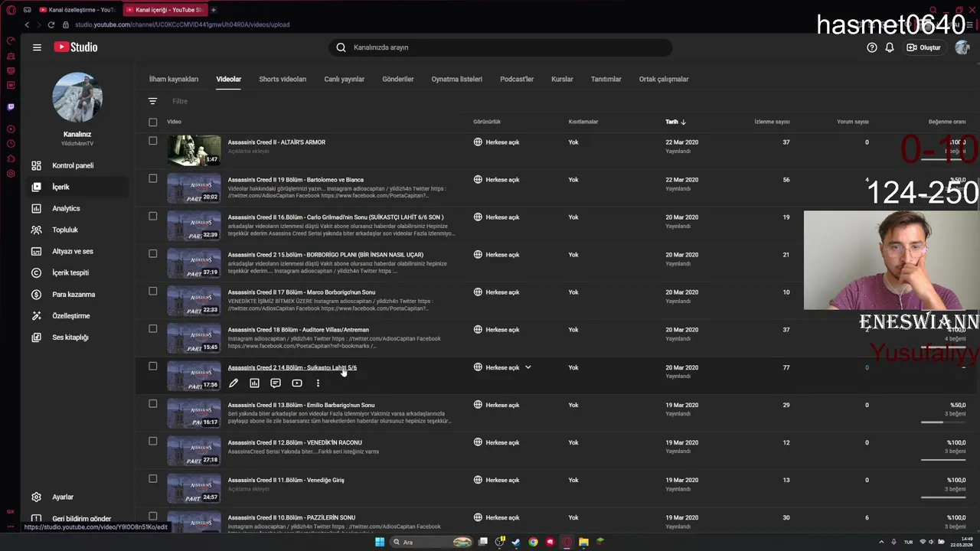Viewport: 980px width, 551px height.
Task: Open analytics icon for 14.Bölüm video
Action: tap(254, 383)
